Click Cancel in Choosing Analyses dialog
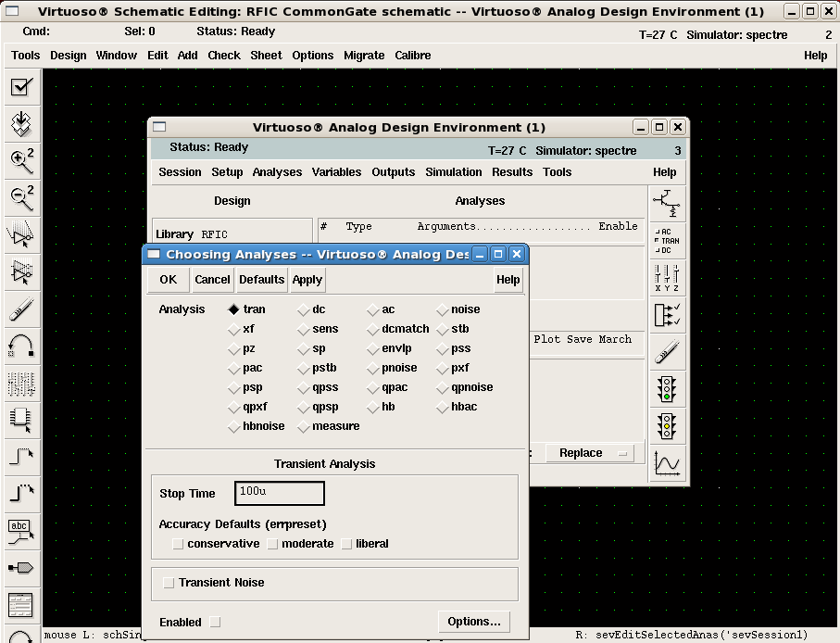 pos(212,280)
